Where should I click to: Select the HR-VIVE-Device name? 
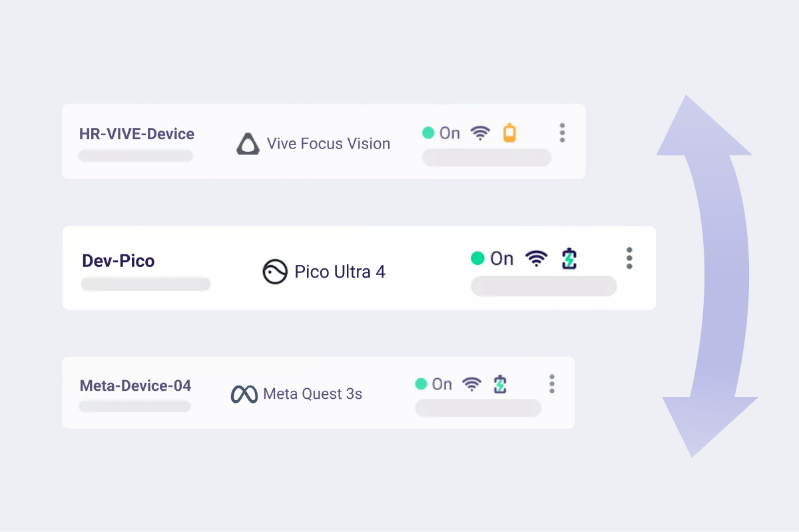pyautogui.click(x=136, y=134)
